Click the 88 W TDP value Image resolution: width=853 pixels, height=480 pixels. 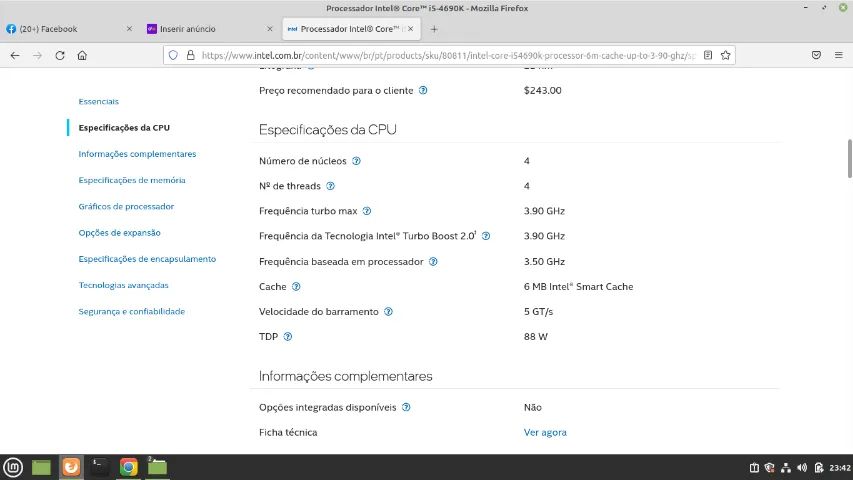(536, 337)
